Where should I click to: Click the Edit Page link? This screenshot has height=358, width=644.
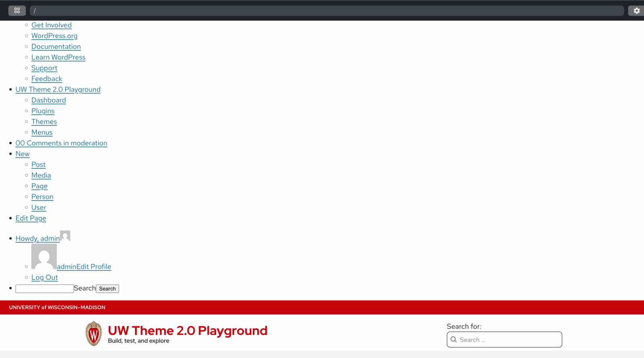pos(31,218)
